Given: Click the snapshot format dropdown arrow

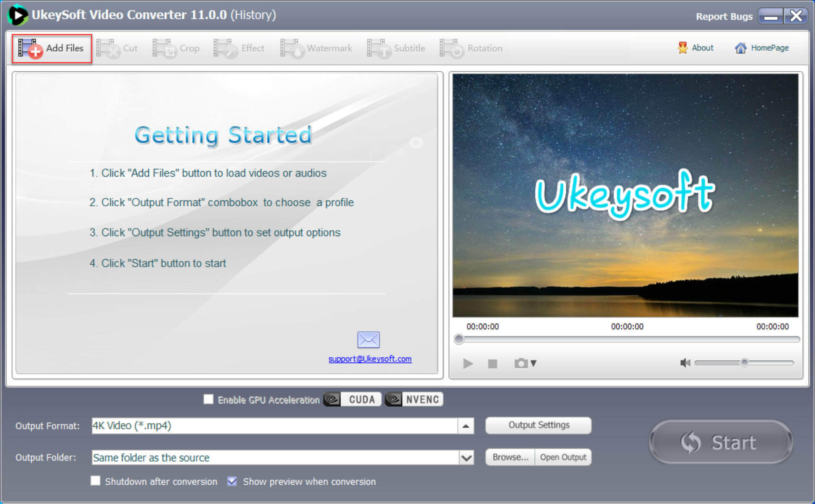Looking at the screenshot, I should tap(534, 364).
